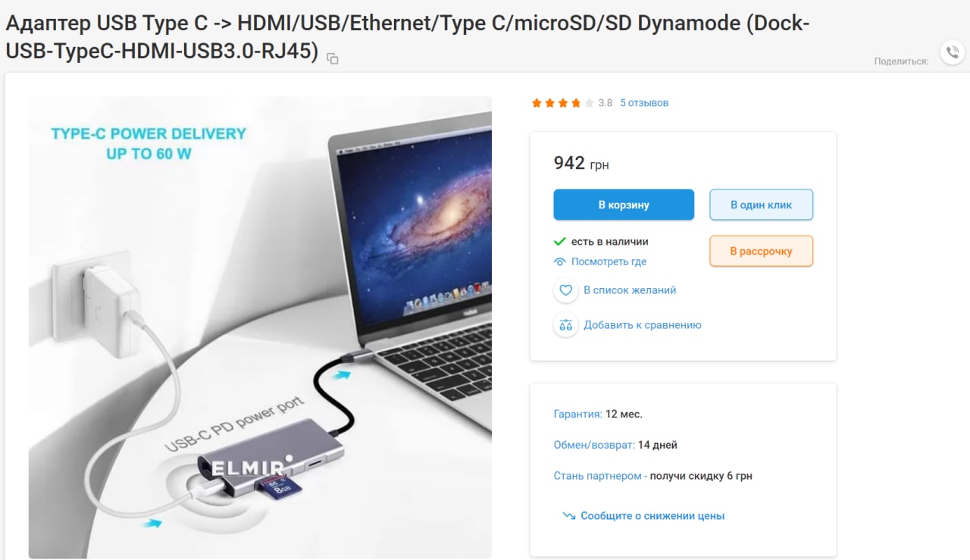Open the 5 отзывов reviews link
This screenshot has height=560, width=970.
pos(644,103)
